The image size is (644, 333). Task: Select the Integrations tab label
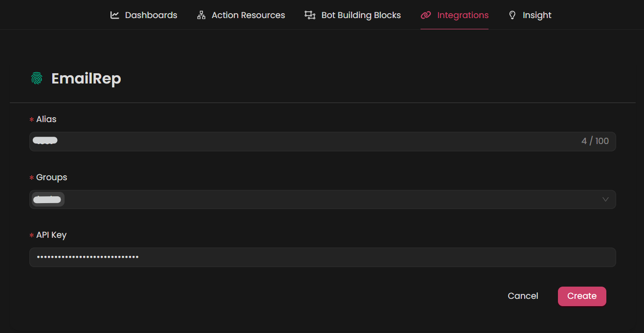click(x=463, y=15)
